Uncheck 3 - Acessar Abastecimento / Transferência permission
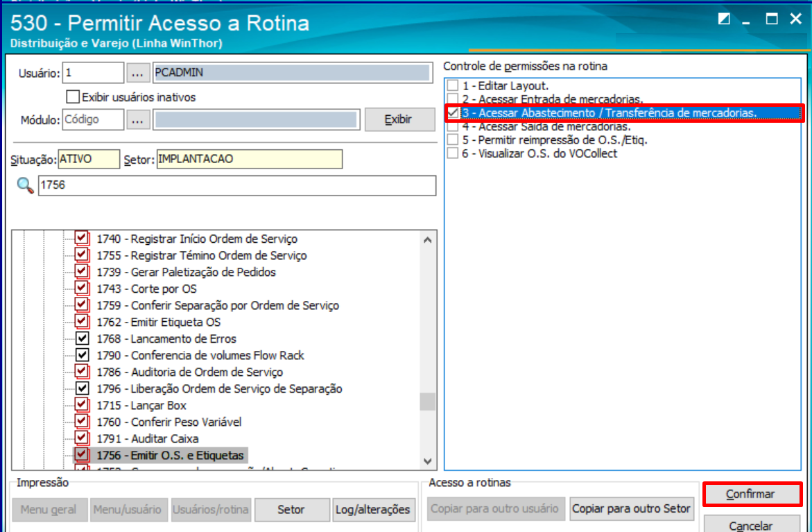812x532 pixels. 453,113
